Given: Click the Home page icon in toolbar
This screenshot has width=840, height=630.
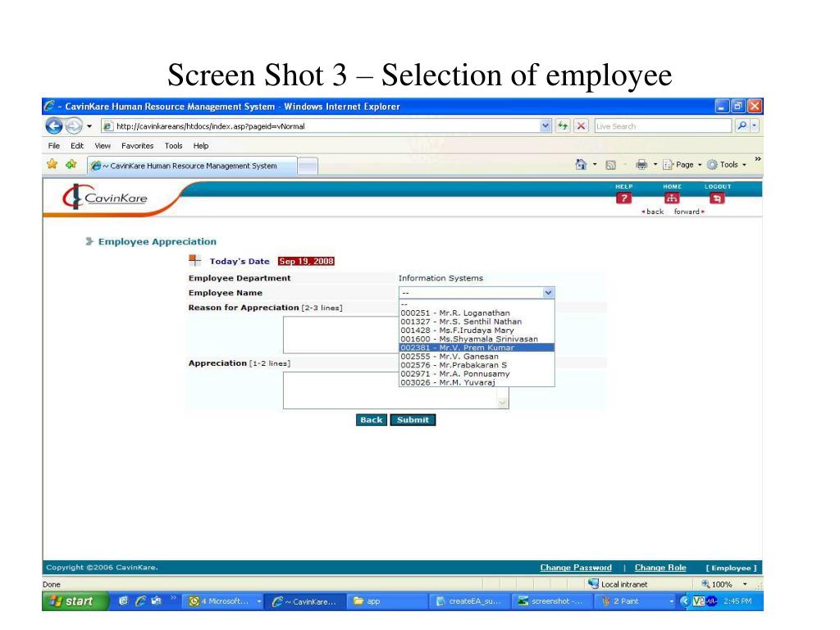Looking at the screenshot, I should point(580,164).
